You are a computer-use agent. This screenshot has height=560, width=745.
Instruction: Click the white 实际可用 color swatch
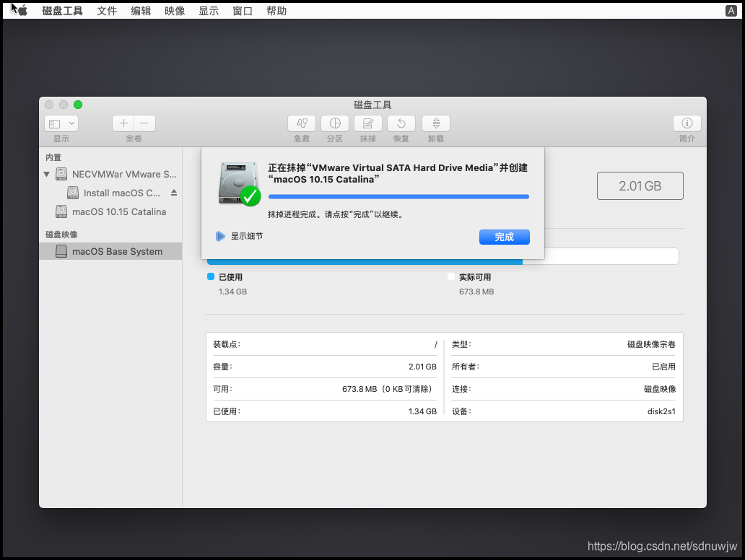[451, 276]
